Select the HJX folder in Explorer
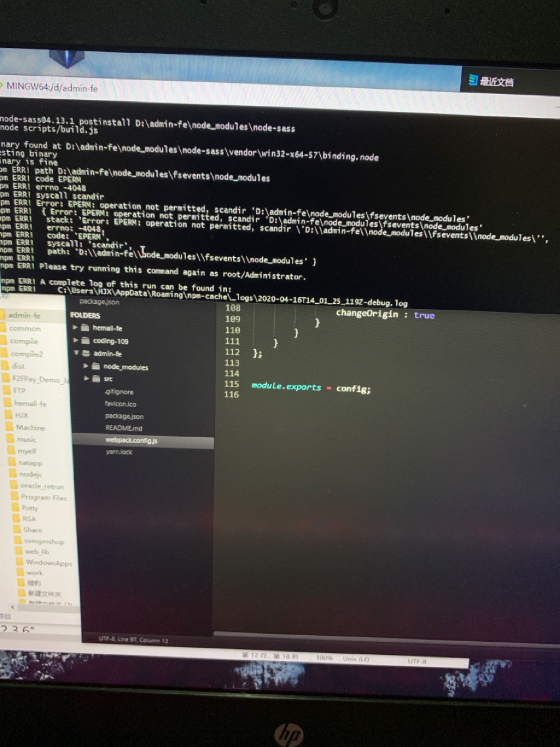Image resolution: width=560 pixels, height=747 pixels. (x=22, y=415)
